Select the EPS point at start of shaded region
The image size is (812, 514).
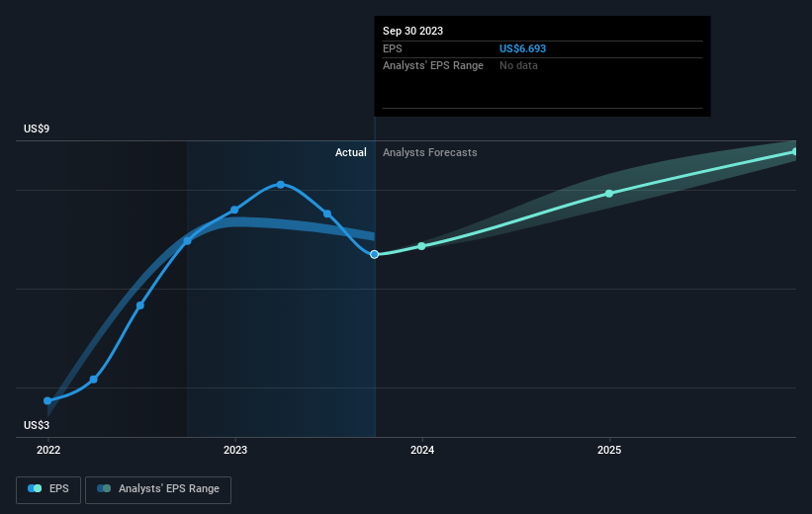(x=188, y=241)
